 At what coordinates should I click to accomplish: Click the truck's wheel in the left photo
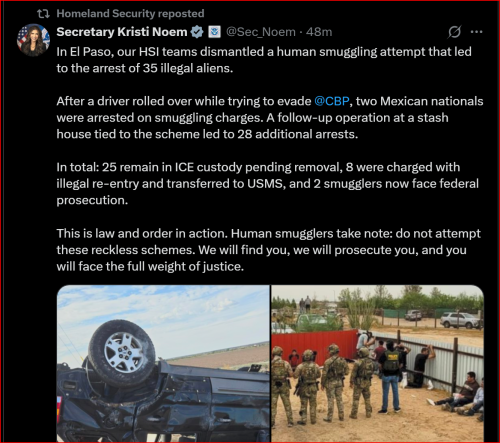122,353
